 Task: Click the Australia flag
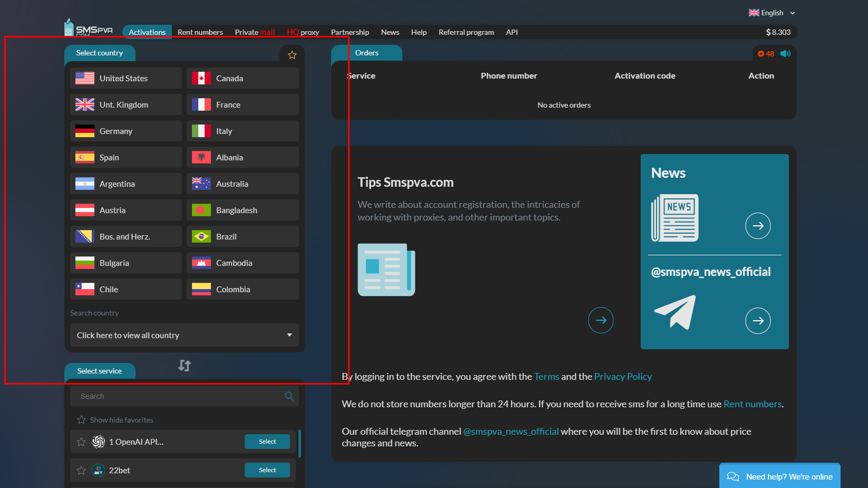[x=201, y=184]
